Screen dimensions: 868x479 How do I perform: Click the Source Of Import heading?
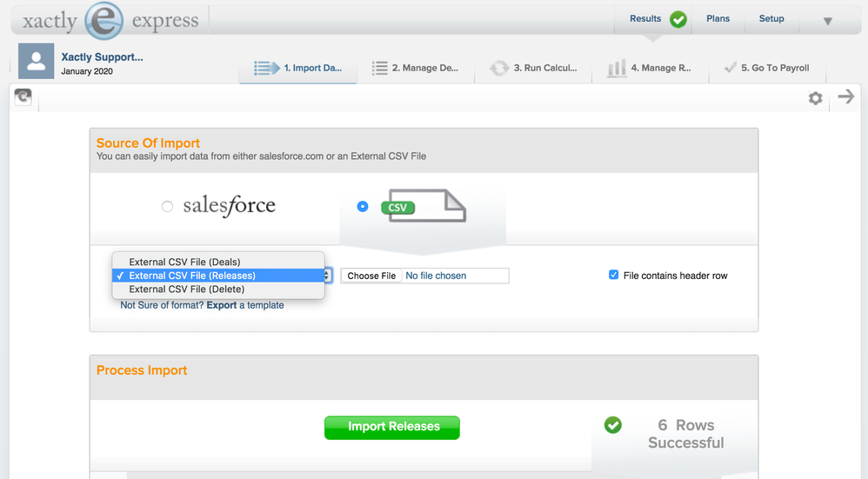tap(148, 143)
